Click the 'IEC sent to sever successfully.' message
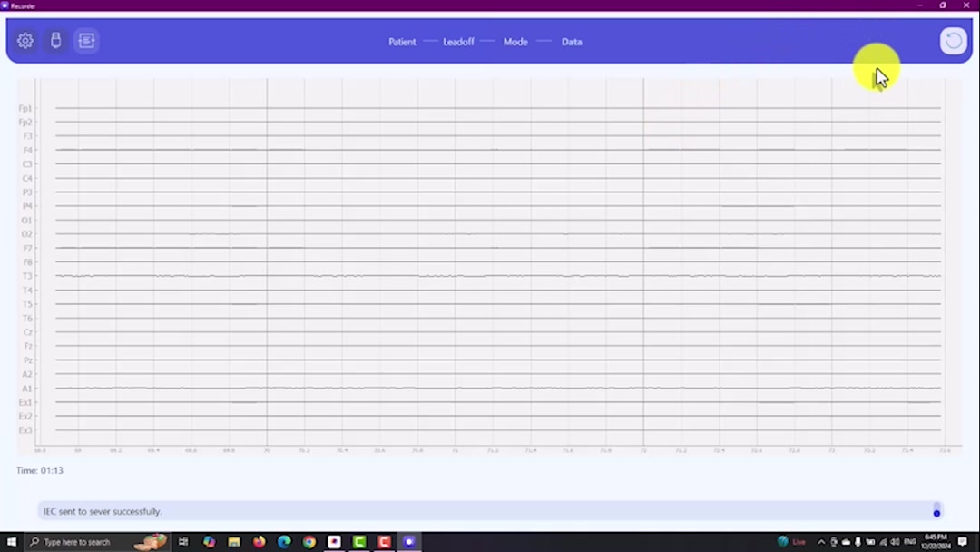The image size is (980, 552). 103,511
